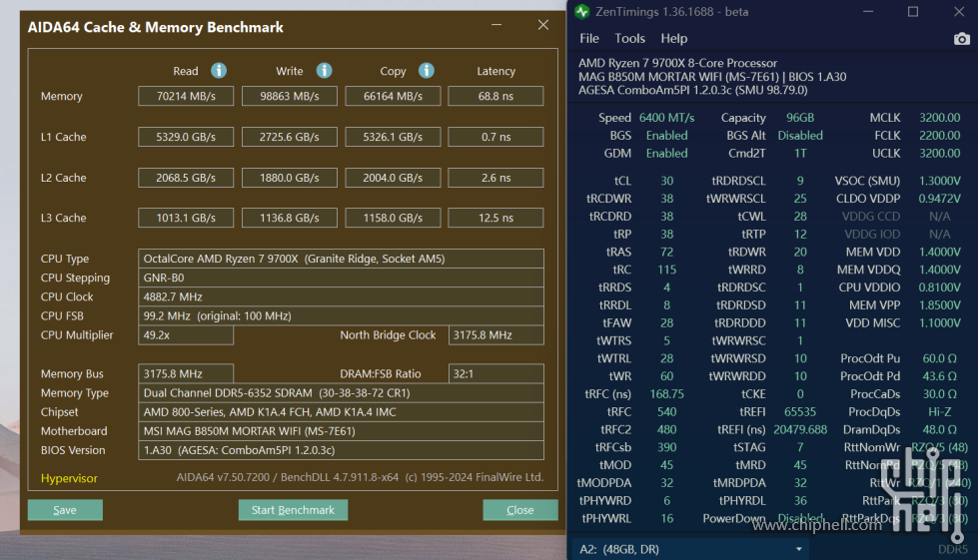This screenshot has width=978, height=560.
Task: Click the DRAM:FSB Ratio field 32:1
Action: (x=495, y=373)
